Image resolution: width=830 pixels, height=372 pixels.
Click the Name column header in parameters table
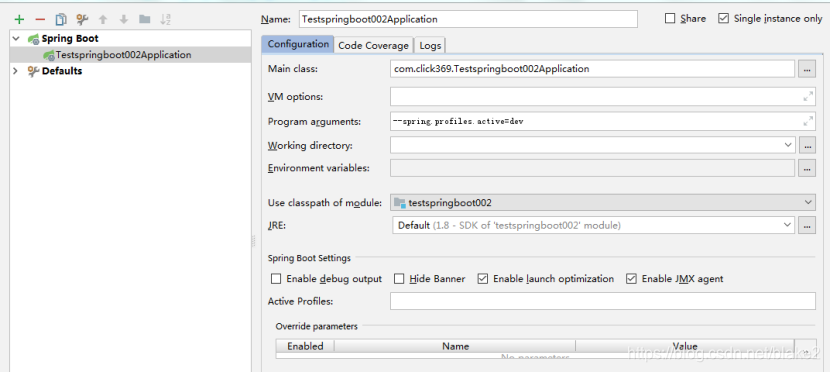pos(455,346)
